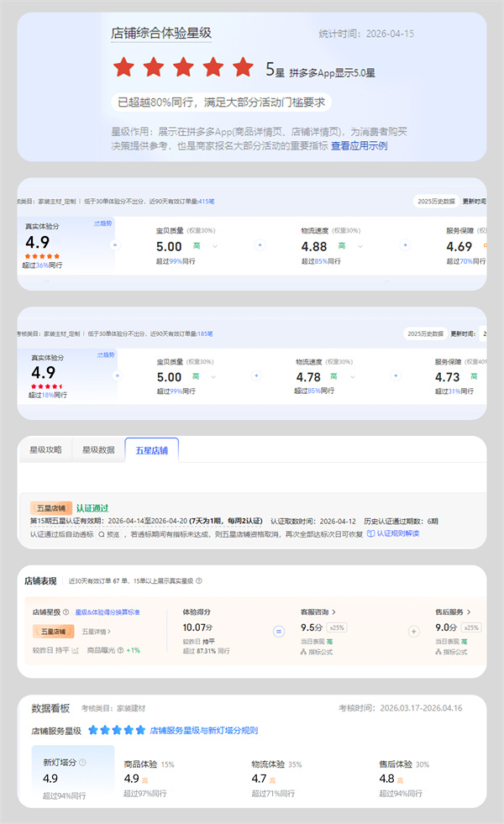
Task: Open the 认证规则解读 book icon link
Action: [371, 533]
